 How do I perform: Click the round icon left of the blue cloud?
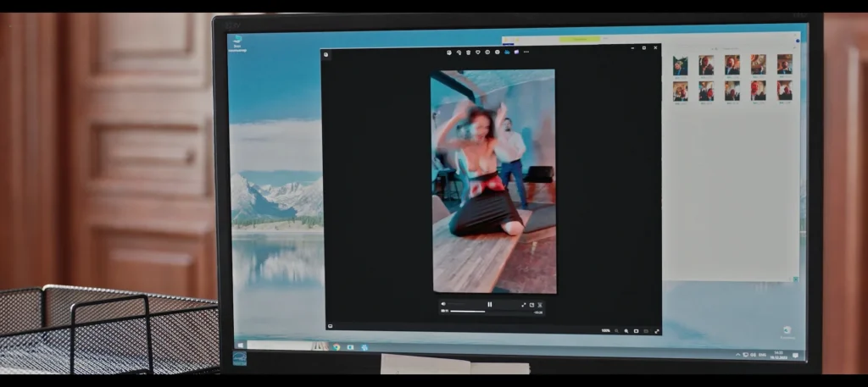pos(497,52)
